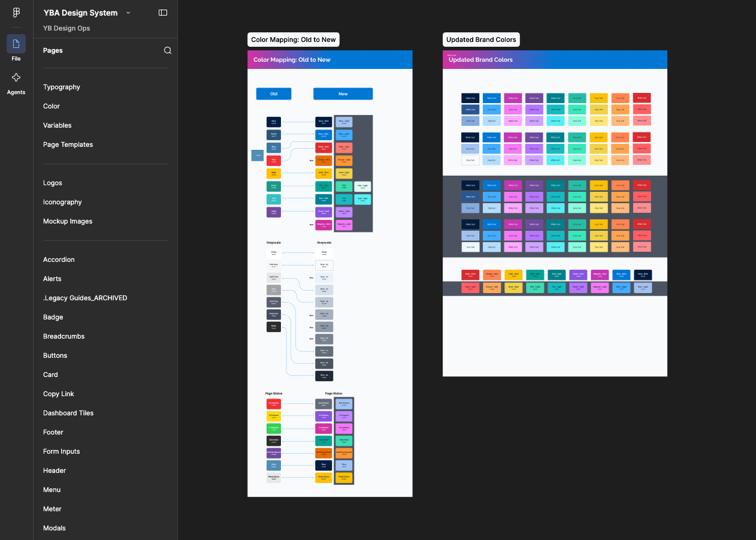Select the old Deep Grey grayscale swatch
Viewport: 756px width, 540px height.
[274, 315]
